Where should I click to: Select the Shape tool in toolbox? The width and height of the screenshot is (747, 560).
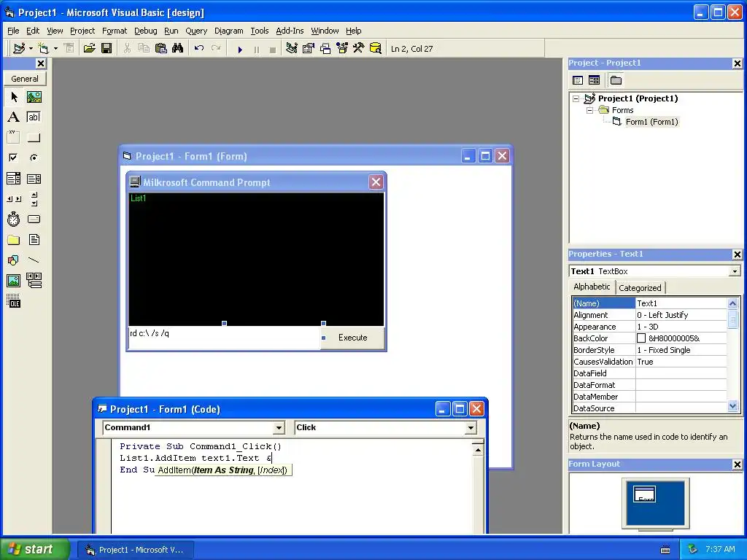pyautogui.click(x=14, y=260)
